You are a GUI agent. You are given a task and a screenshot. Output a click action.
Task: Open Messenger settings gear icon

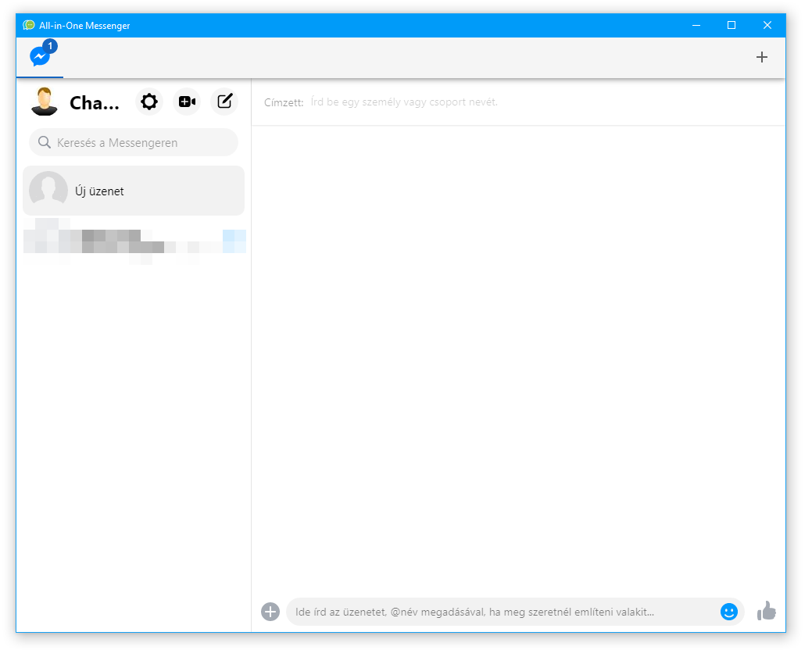148,102
